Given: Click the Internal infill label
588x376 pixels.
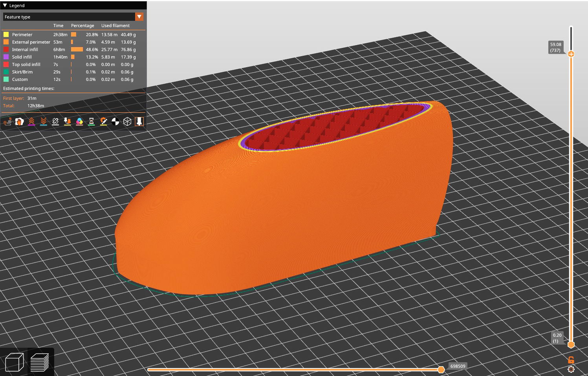Looking at the screenshot, I should point(25,50).
